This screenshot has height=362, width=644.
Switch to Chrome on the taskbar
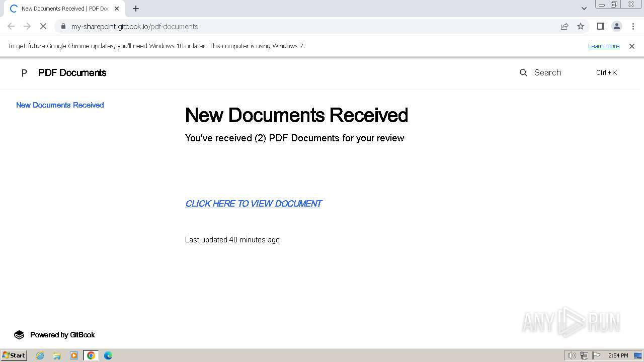pos(91,355)
